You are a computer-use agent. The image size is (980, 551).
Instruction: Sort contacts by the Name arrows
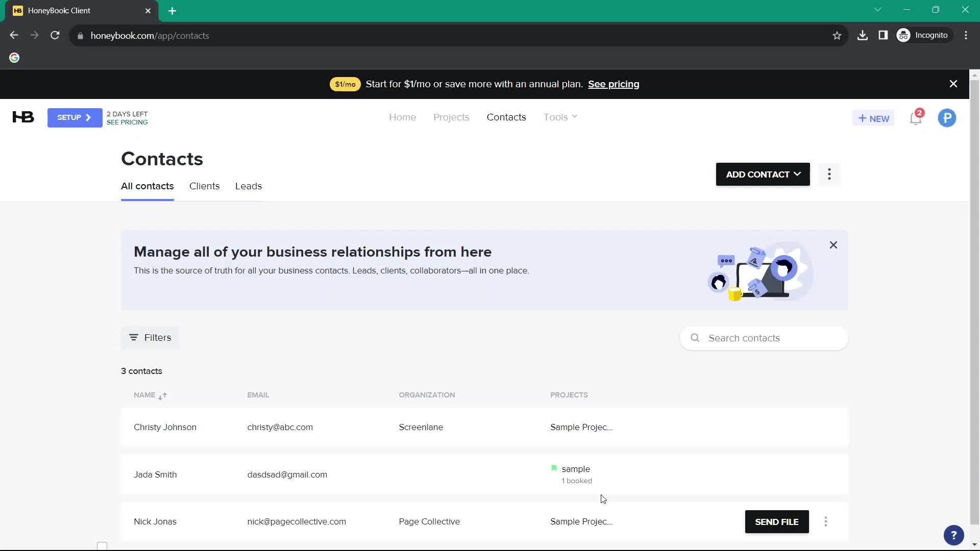(x=162, y=396)
